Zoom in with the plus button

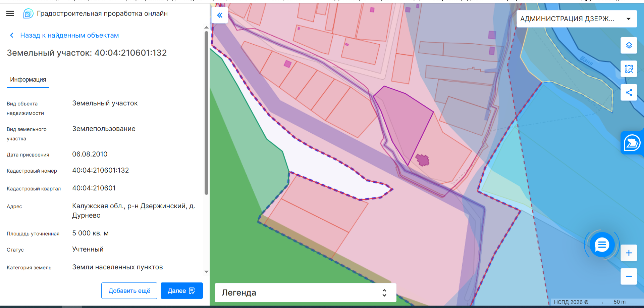(629, 253)
